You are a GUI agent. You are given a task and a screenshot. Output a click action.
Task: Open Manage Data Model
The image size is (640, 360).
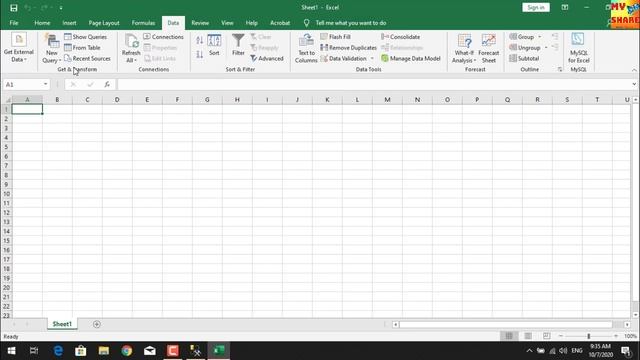[x=411, y=59]
